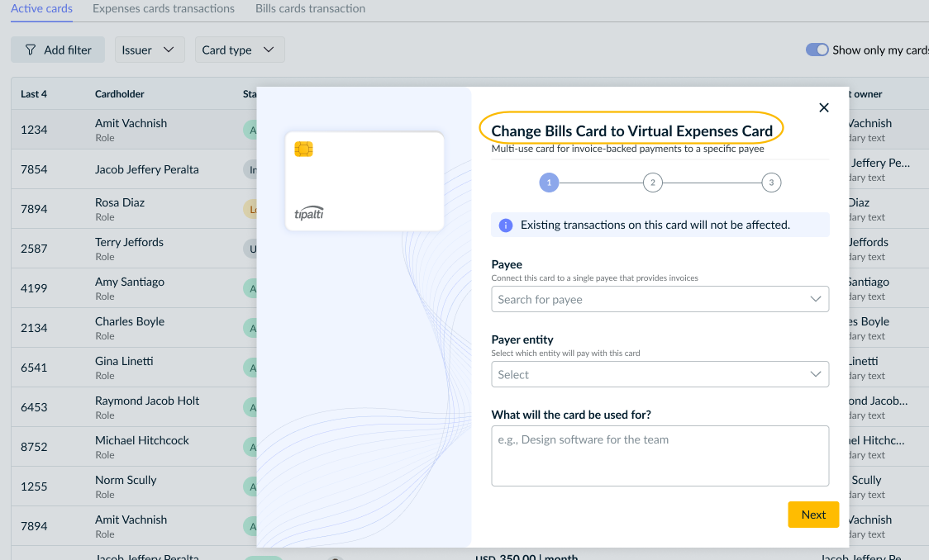929x560 pixels.
Task: Click card number 2134 cell
Action: click(34, 328)
